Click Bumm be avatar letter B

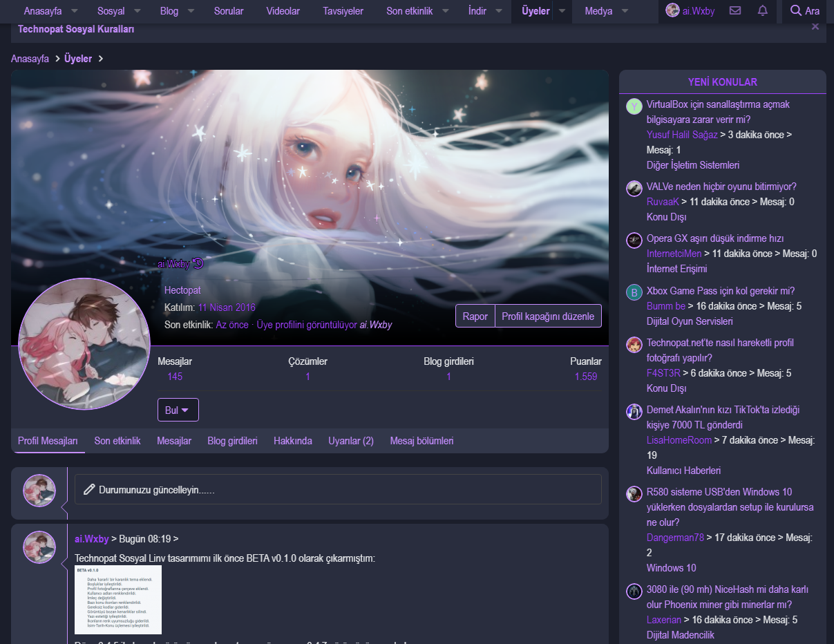[x=634, y=292]
